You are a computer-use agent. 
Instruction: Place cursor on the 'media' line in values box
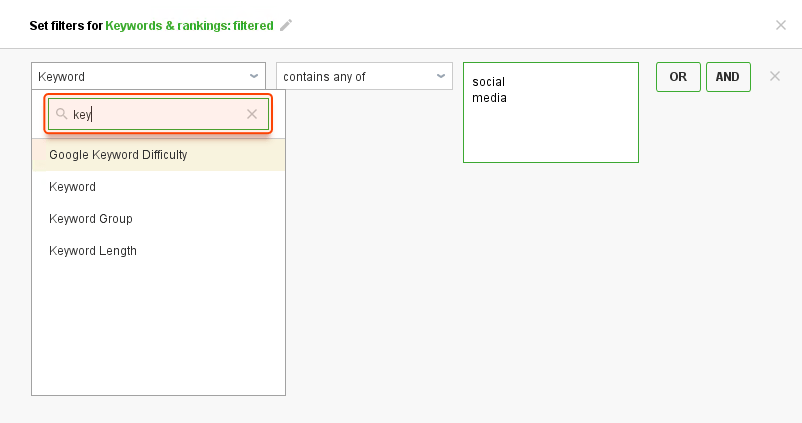(489, 98)
